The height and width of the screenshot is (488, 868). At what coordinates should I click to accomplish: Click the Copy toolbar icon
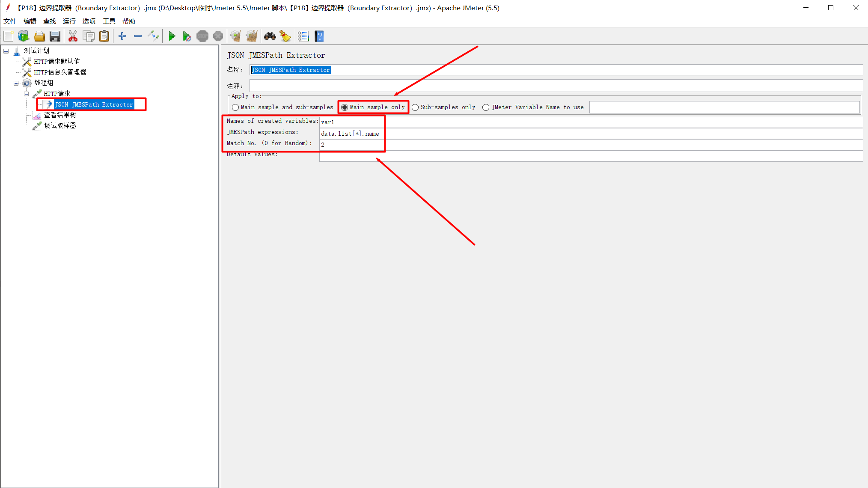[89, 36]
